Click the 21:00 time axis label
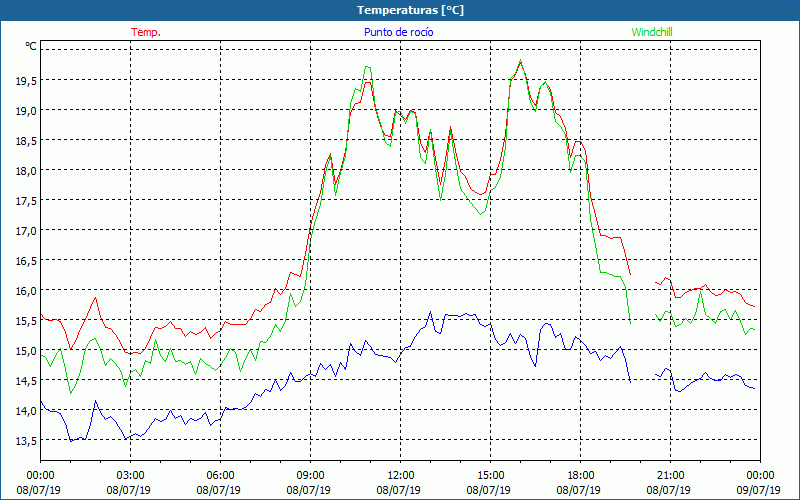The image size is (800, 500). tap(670, 476)
